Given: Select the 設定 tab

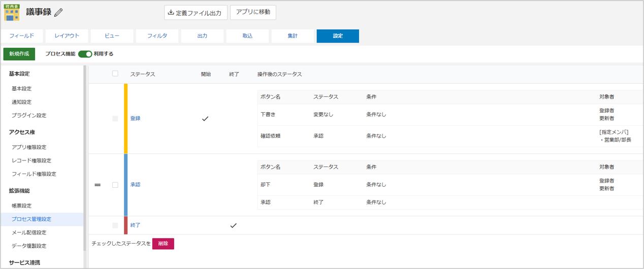Looking at the screenshot, I should [338, 36].
